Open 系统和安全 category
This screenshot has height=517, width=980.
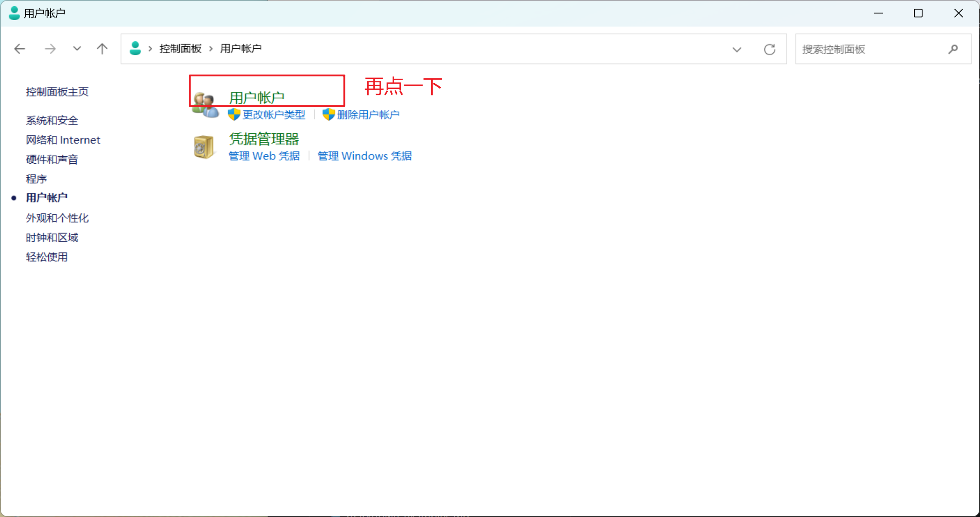[x=52, y=120]
